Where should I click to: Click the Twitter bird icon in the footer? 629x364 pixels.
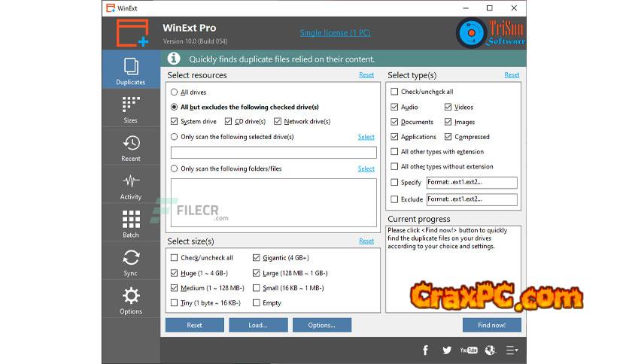447,350
